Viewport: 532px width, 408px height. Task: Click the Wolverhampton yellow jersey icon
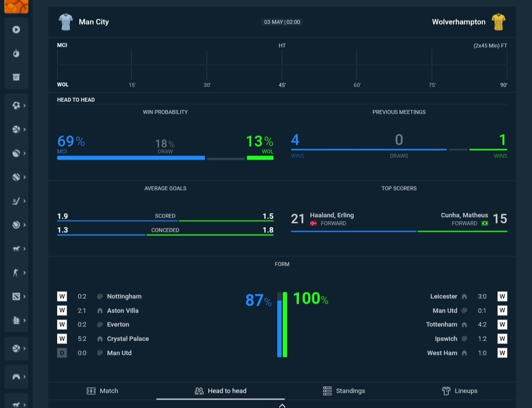coord(499,22)
